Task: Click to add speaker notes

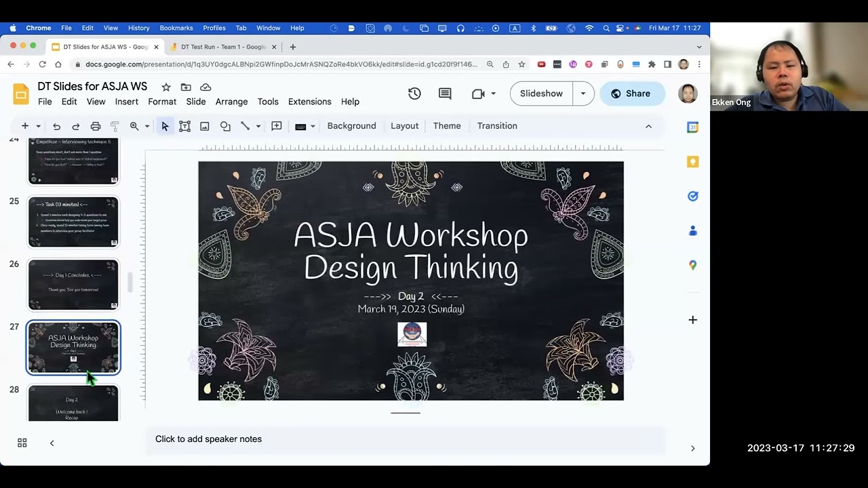Action: click(406, 439)
